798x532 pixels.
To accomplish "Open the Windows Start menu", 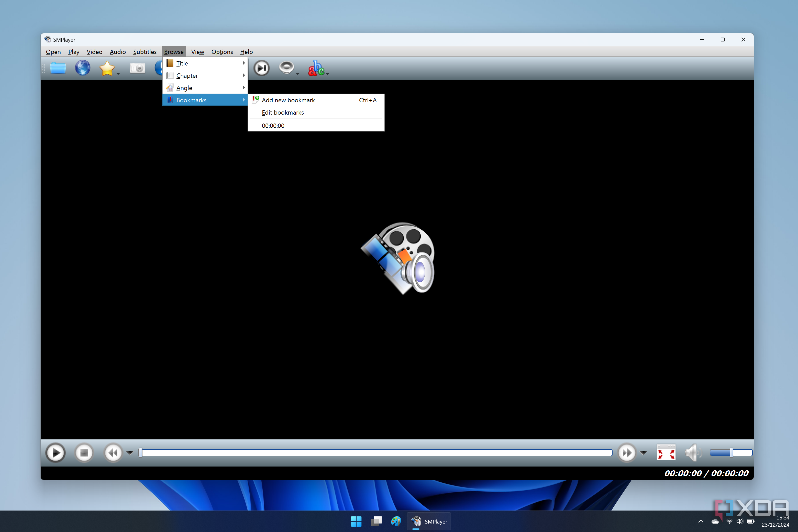I will tap(356, 522).
